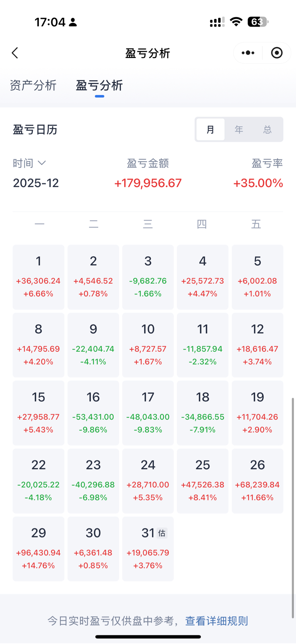
Task: Open day 29 profit cell
Action: [x=39, y=549]
